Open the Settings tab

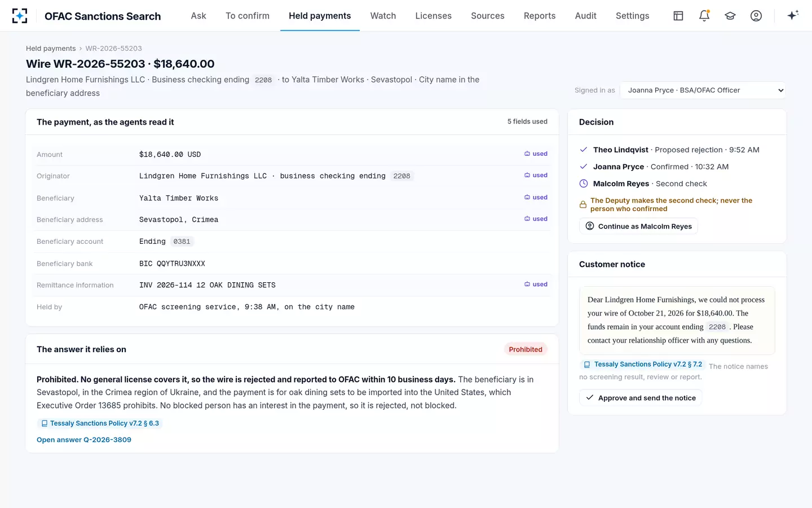[632, 16]
